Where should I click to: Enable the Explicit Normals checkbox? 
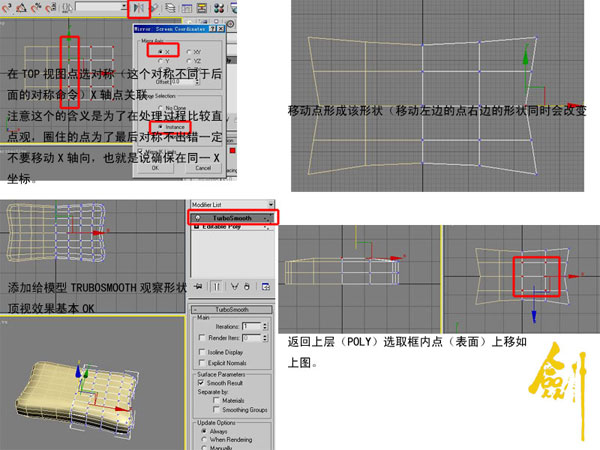pos(202,362)
